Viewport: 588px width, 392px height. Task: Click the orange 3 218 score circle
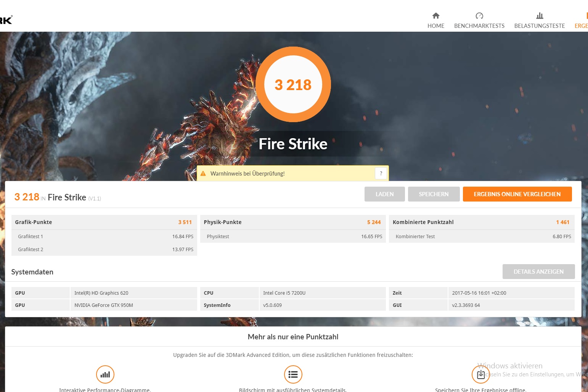pyautogui.click(x=293, y=84)
